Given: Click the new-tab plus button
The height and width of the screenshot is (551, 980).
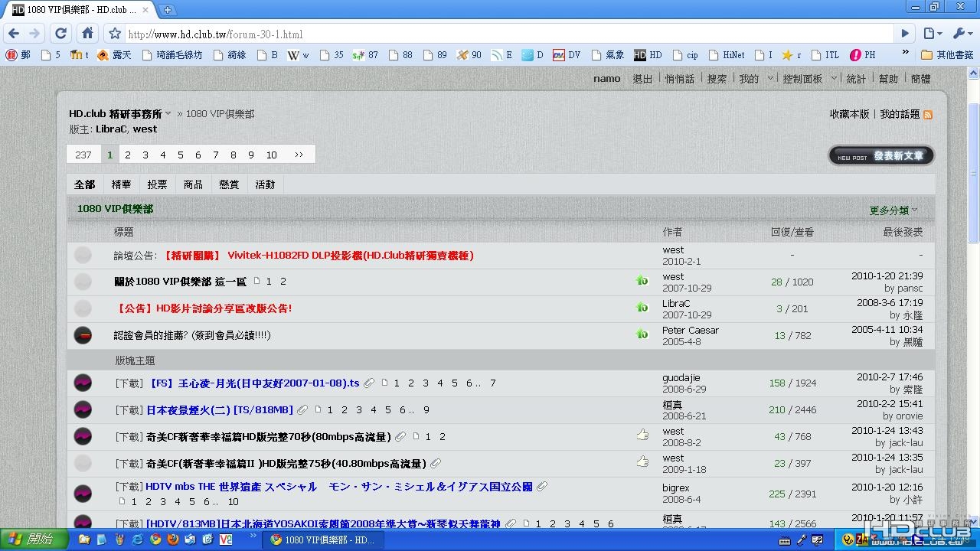Looking at the screenshot, I should tap(168, 10).
